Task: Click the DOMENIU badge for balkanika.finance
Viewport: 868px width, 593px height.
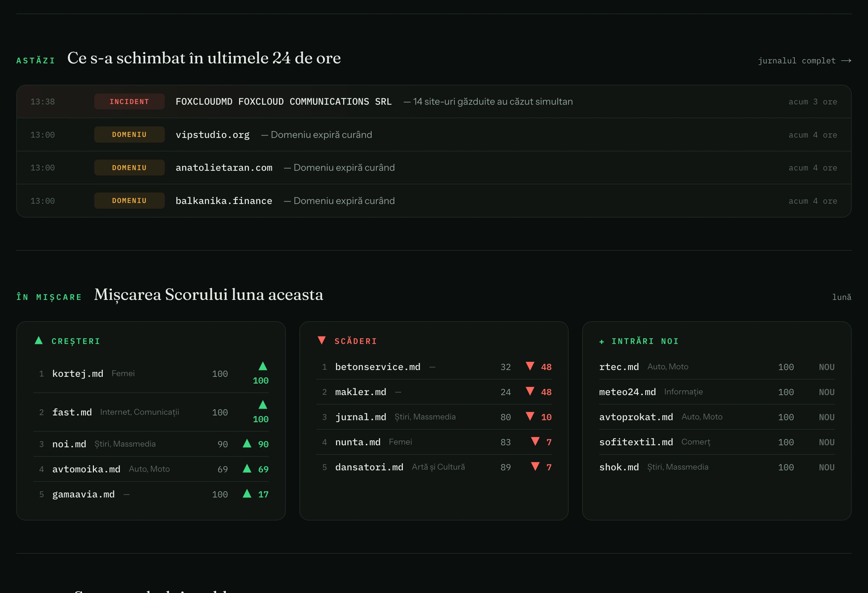Action: (x=129, y=201)
